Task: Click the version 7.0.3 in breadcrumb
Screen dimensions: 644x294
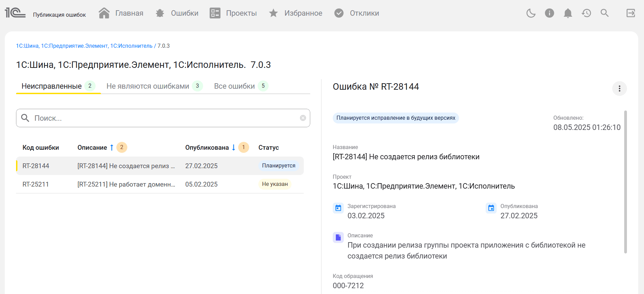Action: pyautogui.click(x=163, y=46)
